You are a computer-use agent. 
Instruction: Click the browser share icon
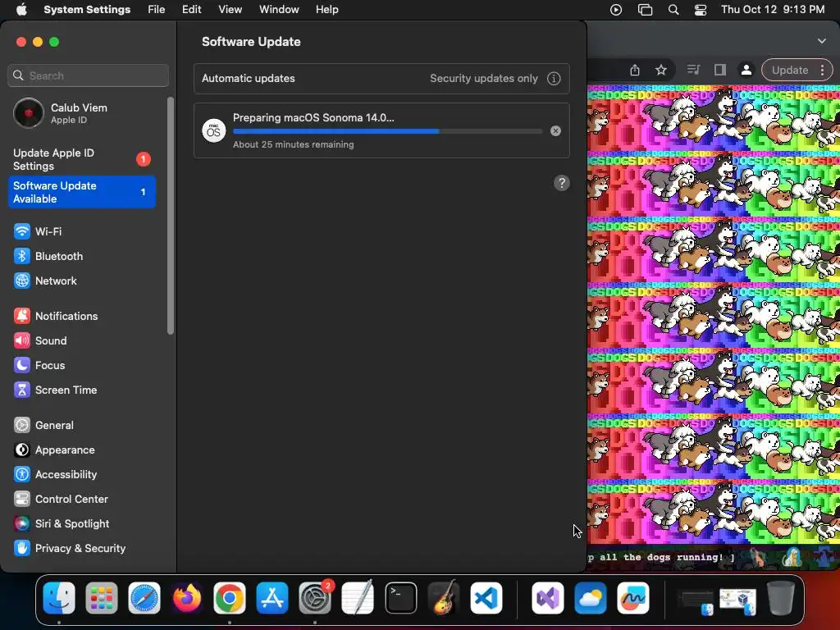(x=635, y=71)
